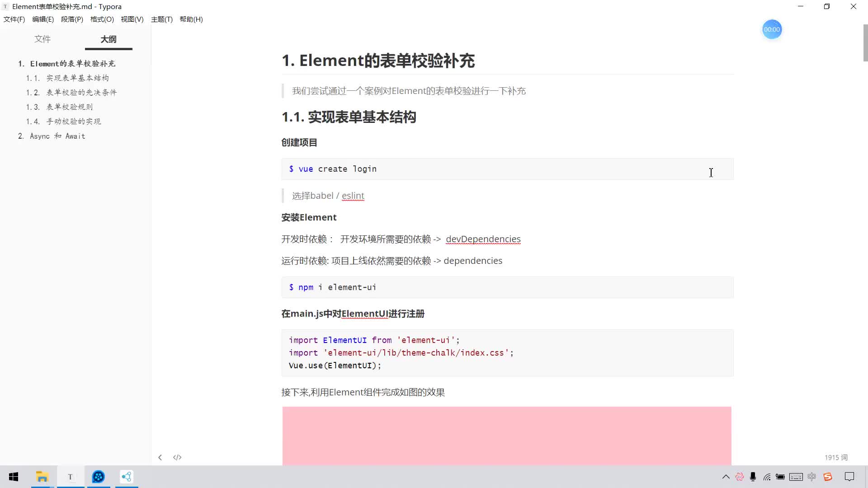The width and height of the screenshot is (868, 488).
Task: Open the 帮助(H) menu
Action: [191, 19]
